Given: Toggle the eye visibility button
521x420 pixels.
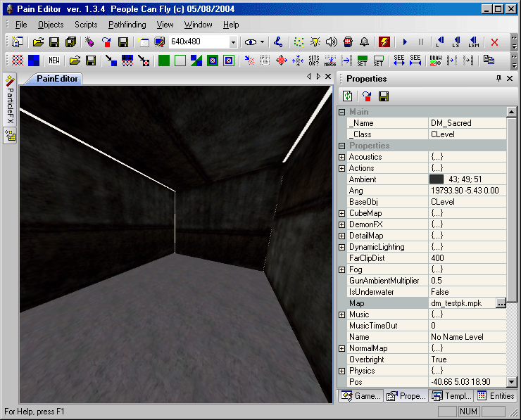Looking at the screenshot, I should (x=250, y=42).
